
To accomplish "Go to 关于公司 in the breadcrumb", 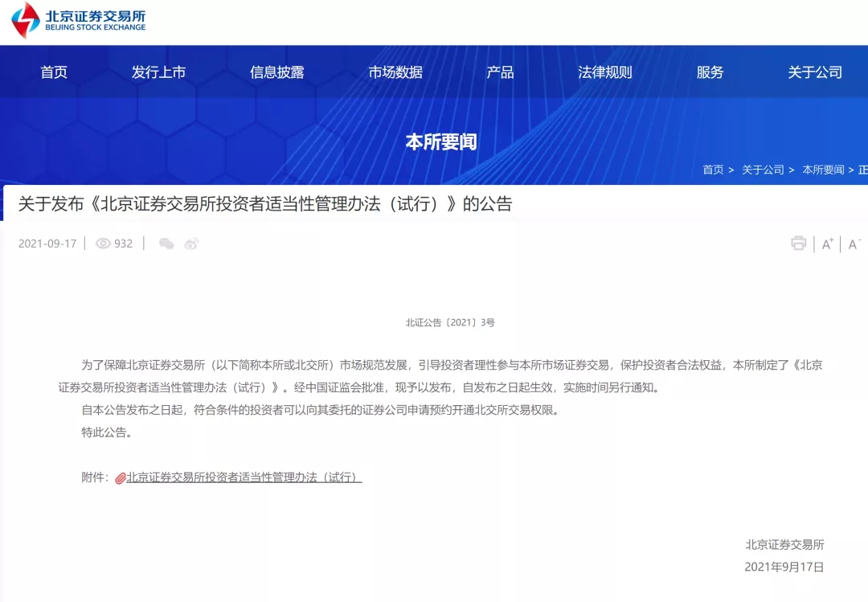I will (763, 170).
